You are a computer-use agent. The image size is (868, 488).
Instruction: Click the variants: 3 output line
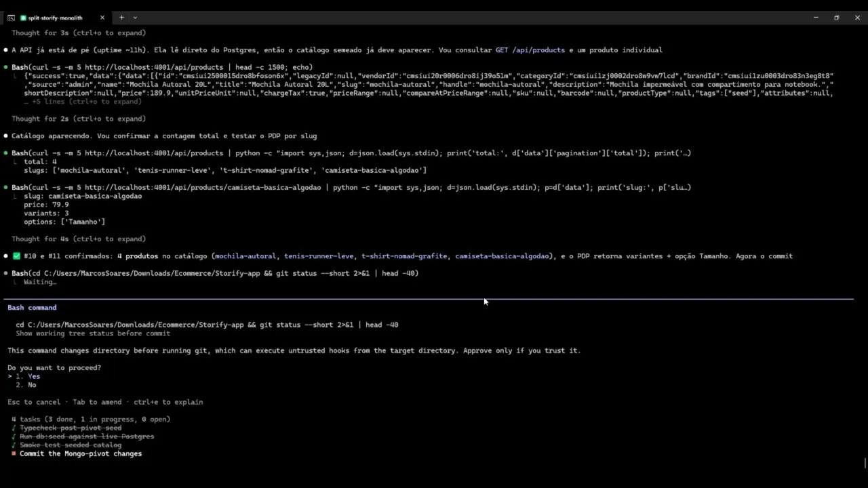46,213
